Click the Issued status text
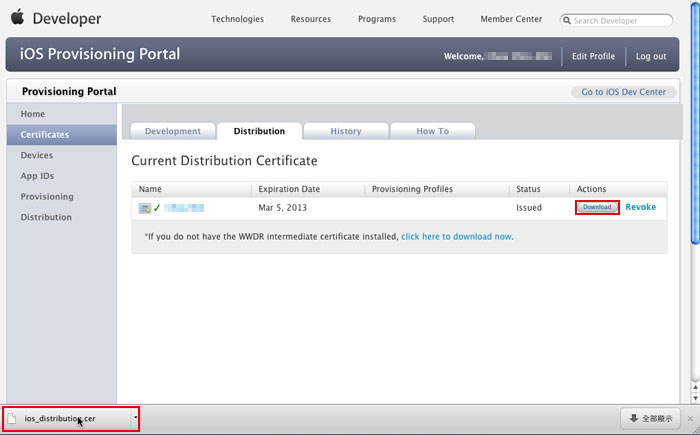Viewport: 700px width, 435px height. (529, 208)
